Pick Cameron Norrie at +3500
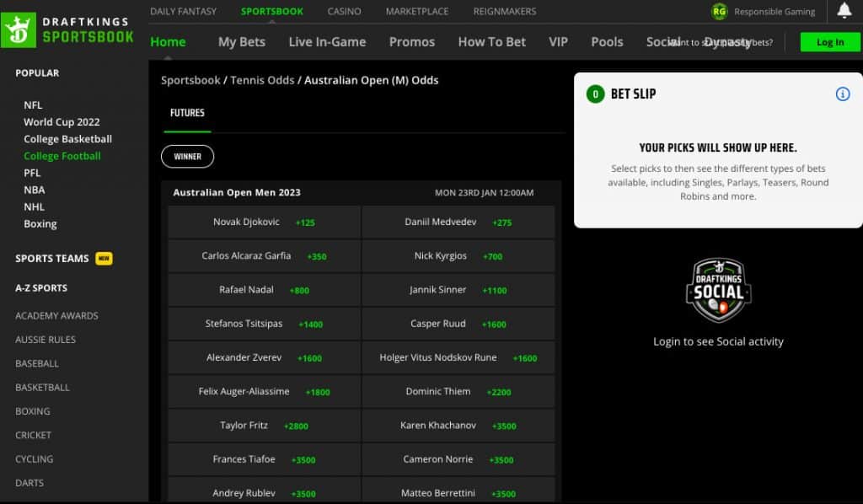Screen dimensions: 863x504 pyautogui.click(x=458, y=459)
